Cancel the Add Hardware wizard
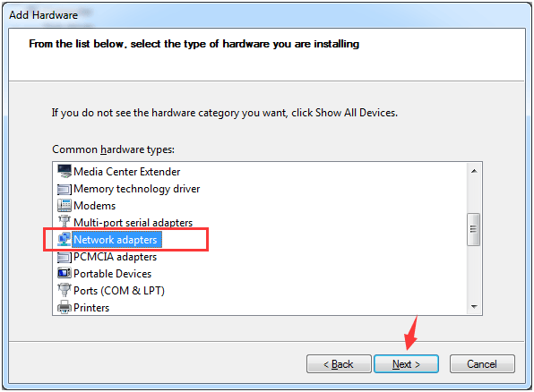 click(482, 364)
